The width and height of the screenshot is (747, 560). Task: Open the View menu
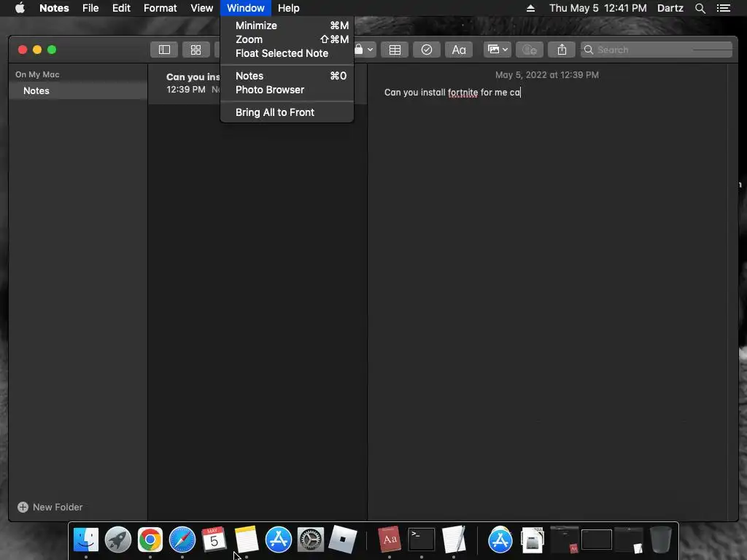pos(201,8)
